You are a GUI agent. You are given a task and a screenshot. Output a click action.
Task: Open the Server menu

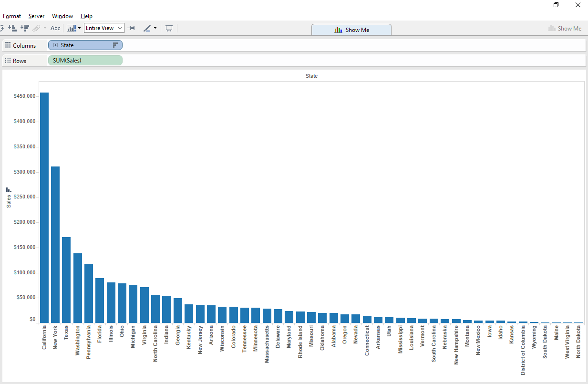[36, 16]
